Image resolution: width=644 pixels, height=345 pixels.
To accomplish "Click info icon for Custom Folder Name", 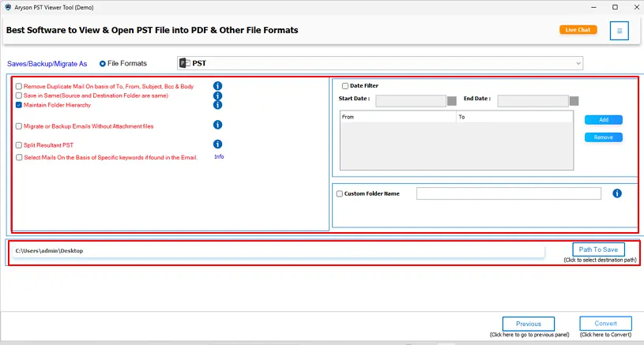I will point(617,193).
